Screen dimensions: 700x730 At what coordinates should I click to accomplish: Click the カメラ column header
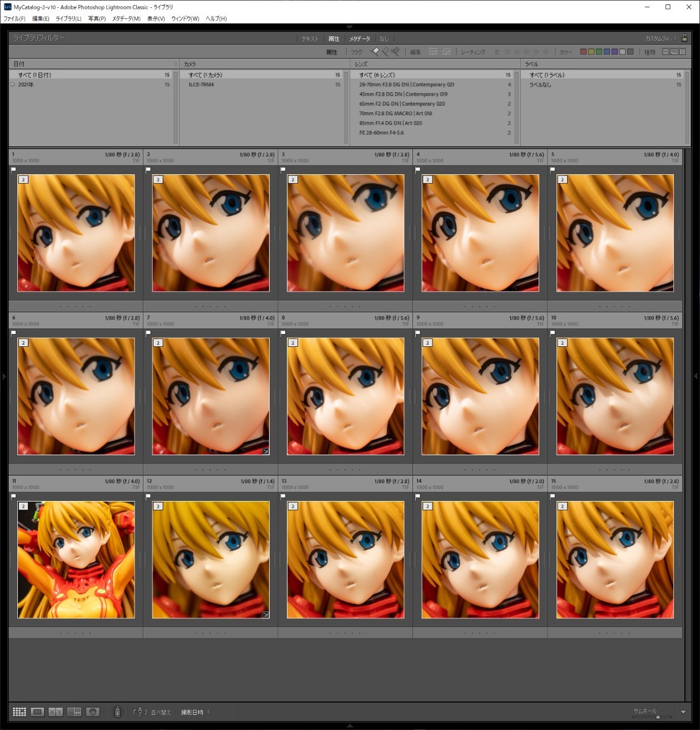(263, 64)
